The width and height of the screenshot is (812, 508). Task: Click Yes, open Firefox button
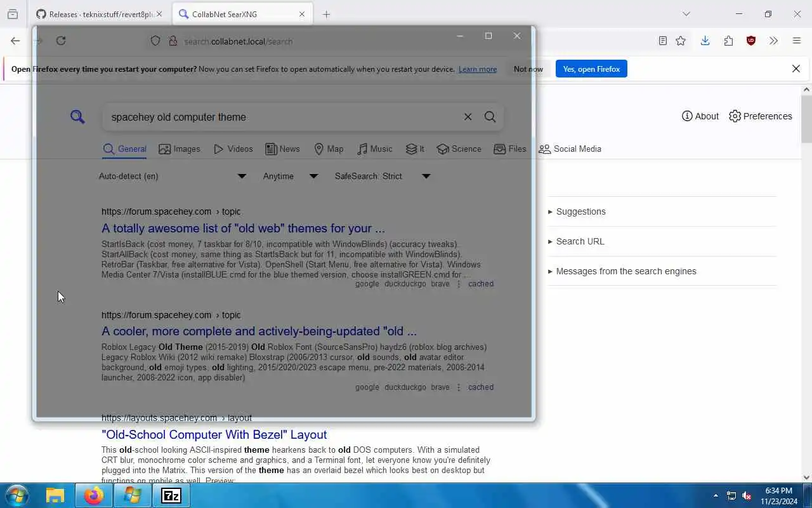[x=591, y=69]
